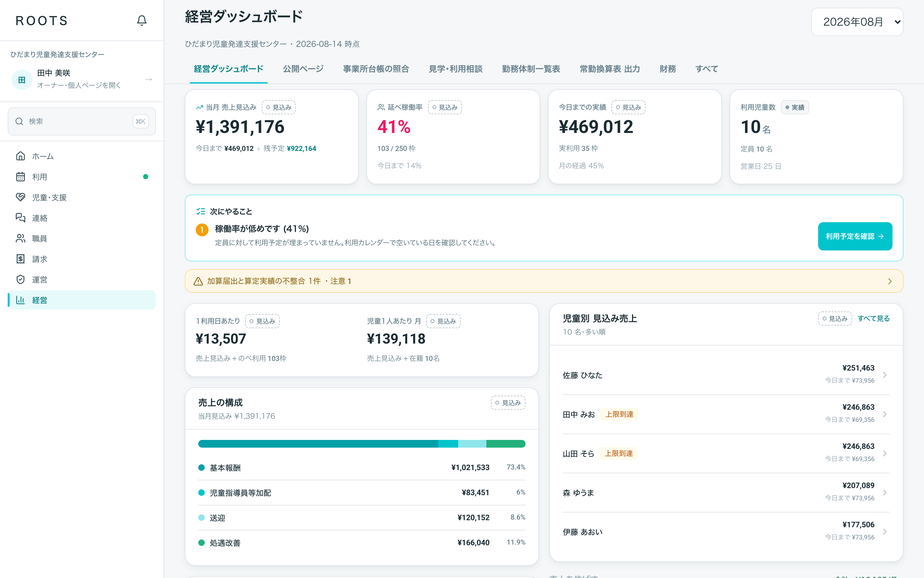
Task: Click the ⌘K shortcut badge
Action: [x=141, y=122]
